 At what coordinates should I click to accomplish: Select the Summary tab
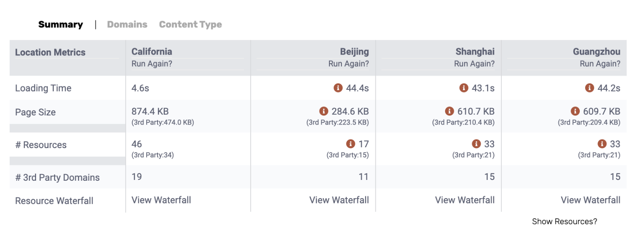tap(61, 24)
